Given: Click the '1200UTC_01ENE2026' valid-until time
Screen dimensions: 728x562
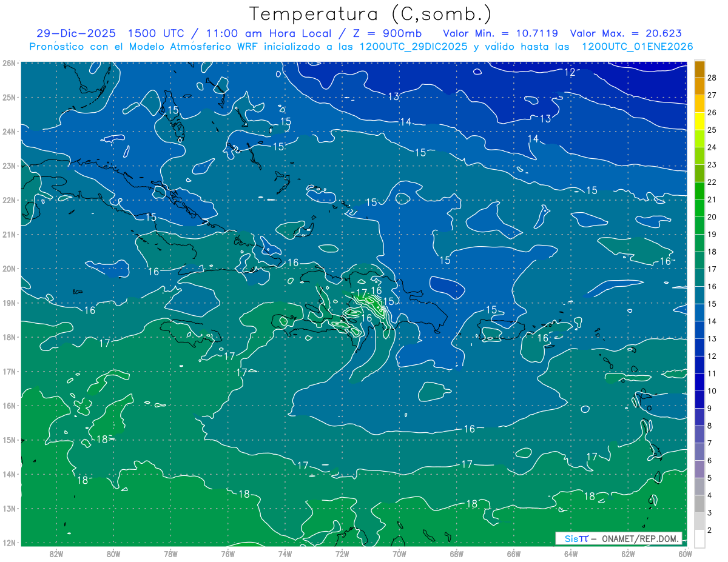Looking at the screenshot, I should [637, 47].
